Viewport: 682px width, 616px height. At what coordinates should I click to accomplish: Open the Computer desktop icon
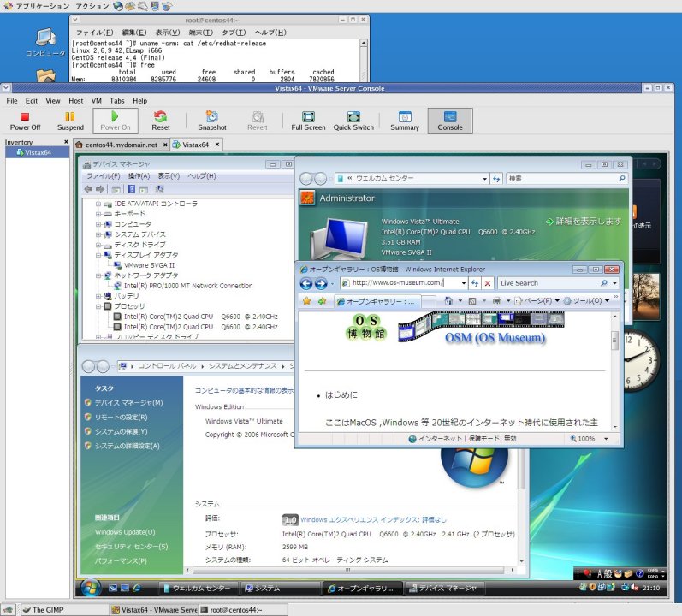[x=45, y=43]
